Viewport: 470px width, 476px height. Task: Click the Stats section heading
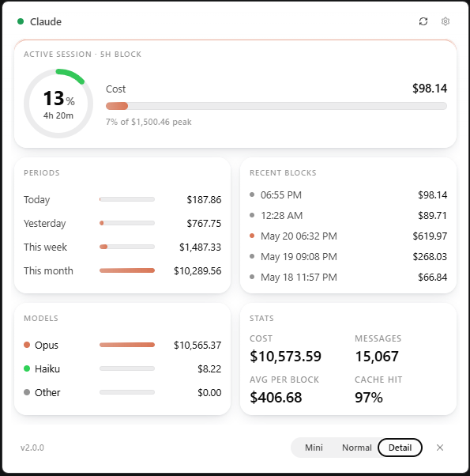pyautogui.click(x=261, y=318)
